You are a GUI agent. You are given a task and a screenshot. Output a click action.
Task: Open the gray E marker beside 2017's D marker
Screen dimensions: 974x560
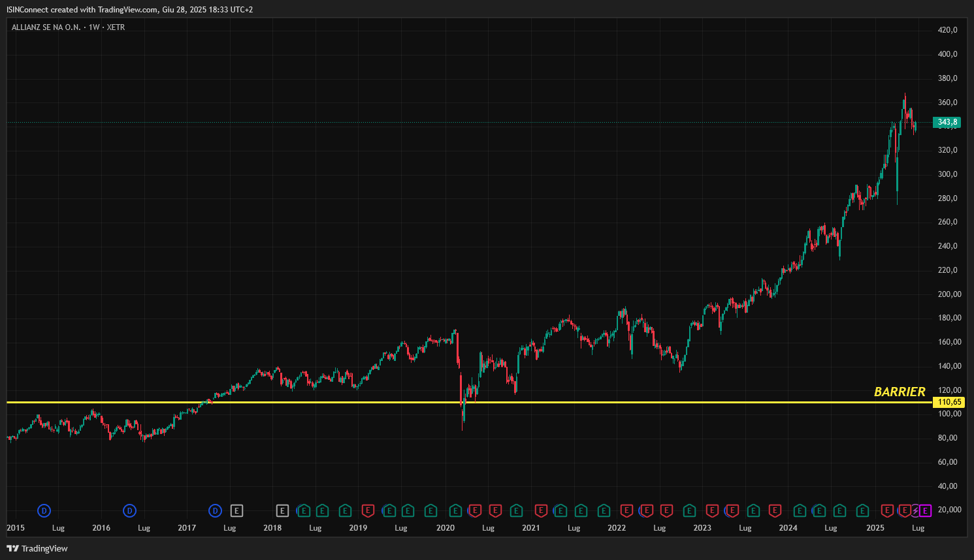click(236, 510)
